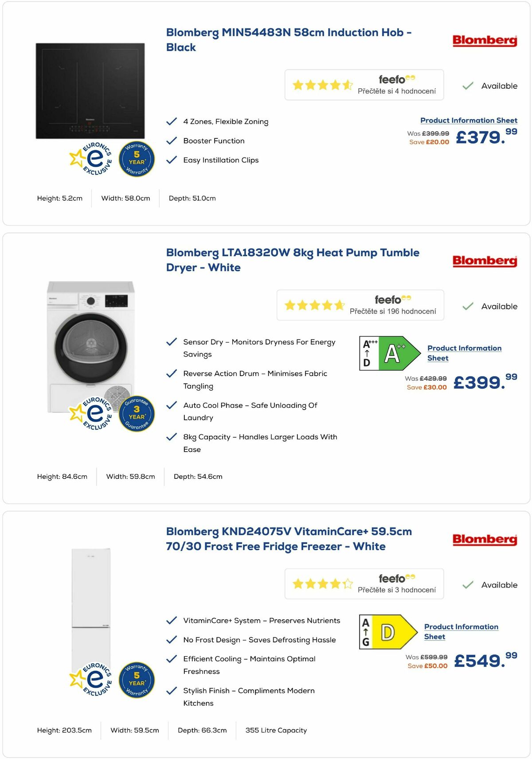Click the Blomberg brand logo beside the induction hob
The height and width of the screenshot is (759, 532).
(x=484, y=41)
